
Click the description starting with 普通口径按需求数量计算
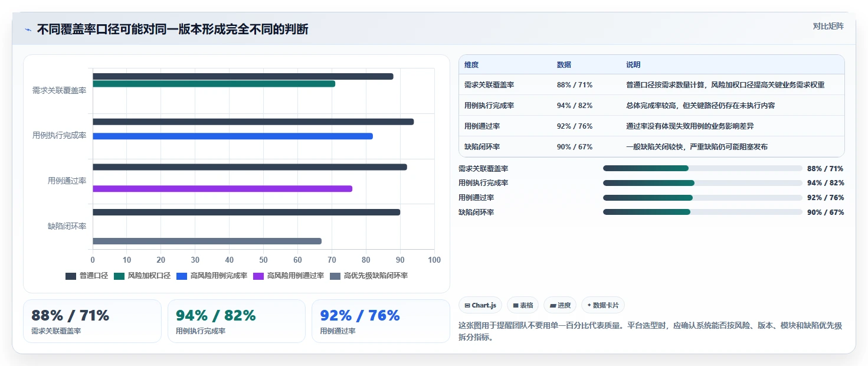pos(725,85)
